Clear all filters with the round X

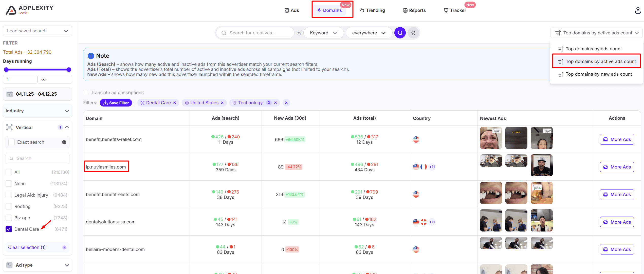pos(286,103)
